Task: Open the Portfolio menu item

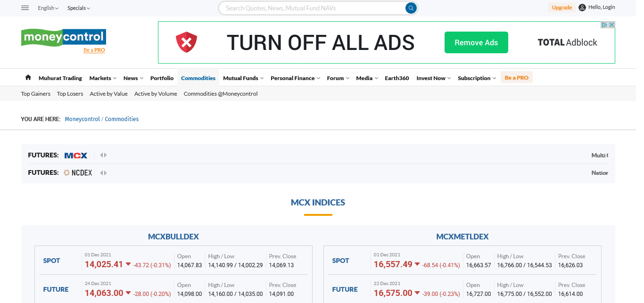Action: [162, 78]
